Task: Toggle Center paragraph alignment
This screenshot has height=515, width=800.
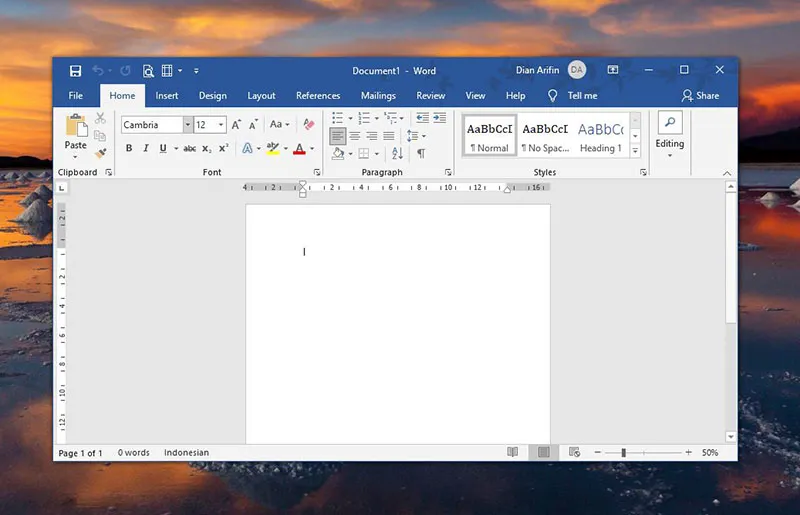Action: point(355,136)
